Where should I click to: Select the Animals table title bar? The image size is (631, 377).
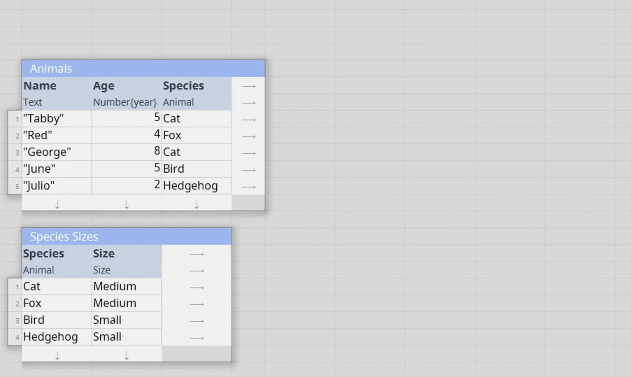click(144, 69)
